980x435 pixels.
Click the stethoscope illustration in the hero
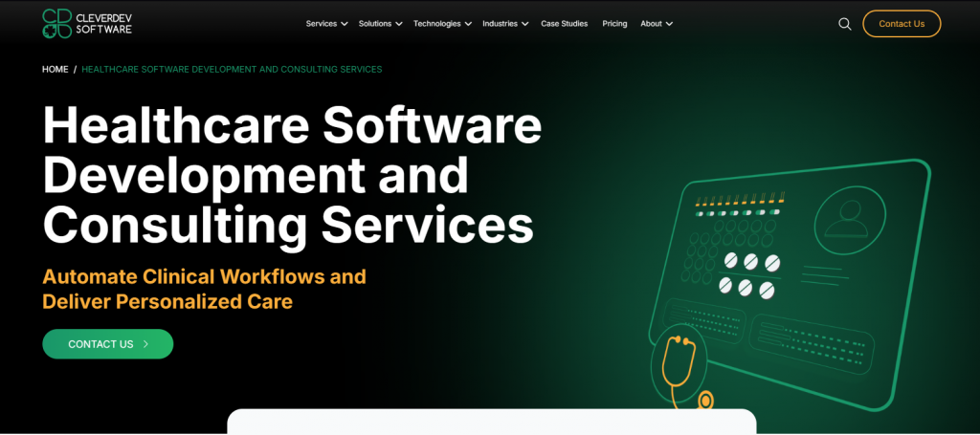[681, 368]
